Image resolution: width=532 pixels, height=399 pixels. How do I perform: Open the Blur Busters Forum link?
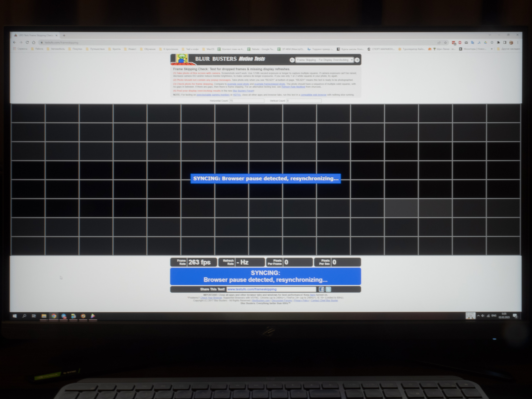tap(243, 91)
